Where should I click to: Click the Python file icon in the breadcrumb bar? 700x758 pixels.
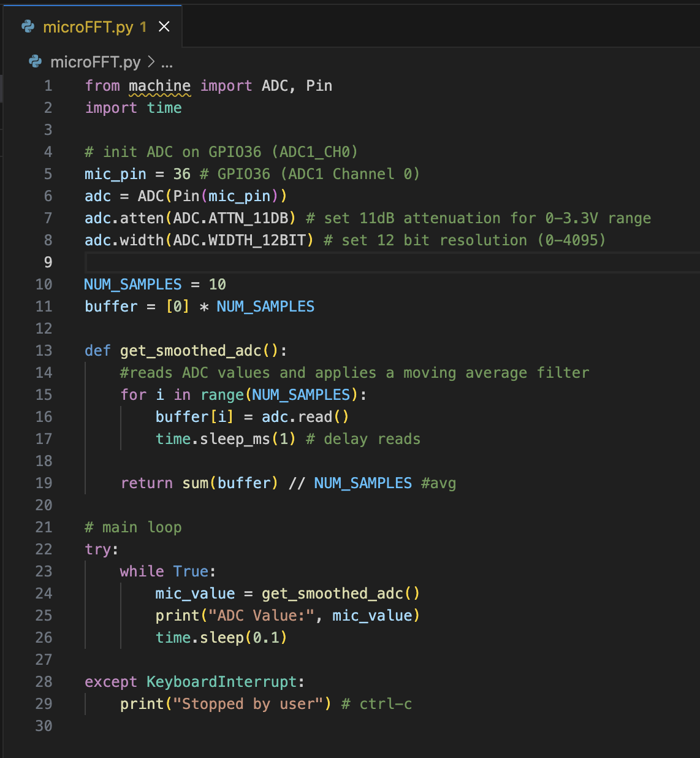36,62
